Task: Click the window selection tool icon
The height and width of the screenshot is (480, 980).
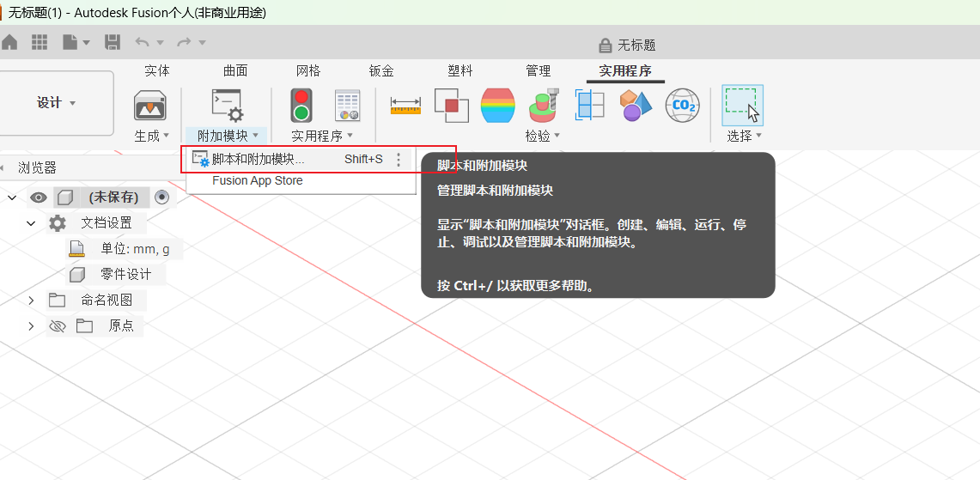Action: click(742, 105)
